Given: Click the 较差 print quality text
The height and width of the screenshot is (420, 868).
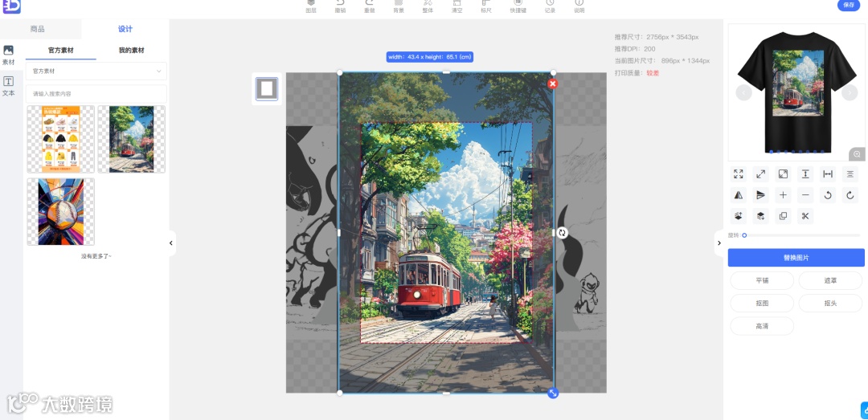Looking at the screenshot, I should 653,73.
